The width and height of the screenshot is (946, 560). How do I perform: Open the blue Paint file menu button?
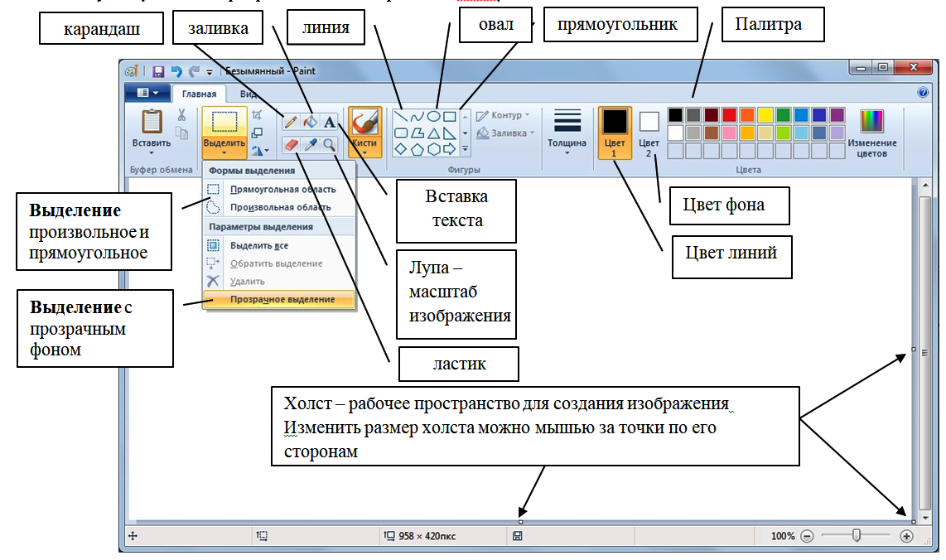point(147,93)
